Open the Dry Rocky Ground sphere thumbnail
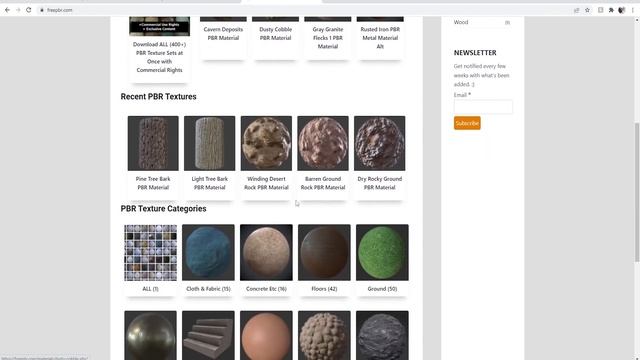This screenshot has height=360, width=640. [380, 143]
